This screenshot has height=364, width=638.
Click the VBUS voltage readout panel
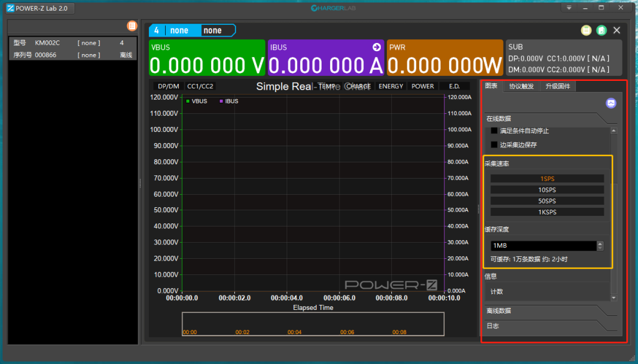coord(207,58)
